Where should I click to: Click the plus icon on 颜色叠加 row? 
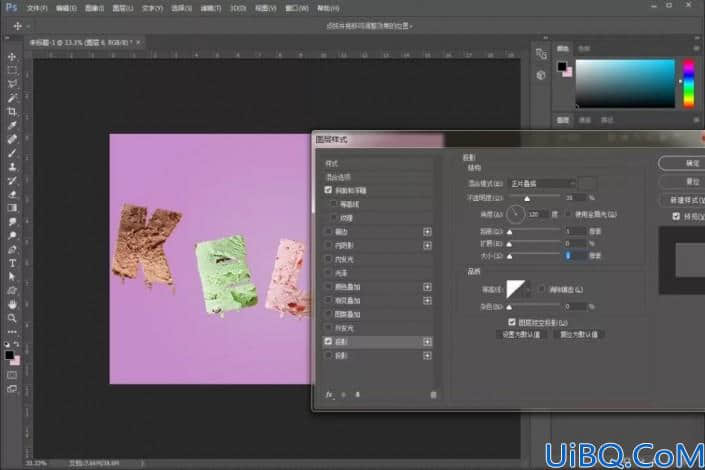point(427,287)
